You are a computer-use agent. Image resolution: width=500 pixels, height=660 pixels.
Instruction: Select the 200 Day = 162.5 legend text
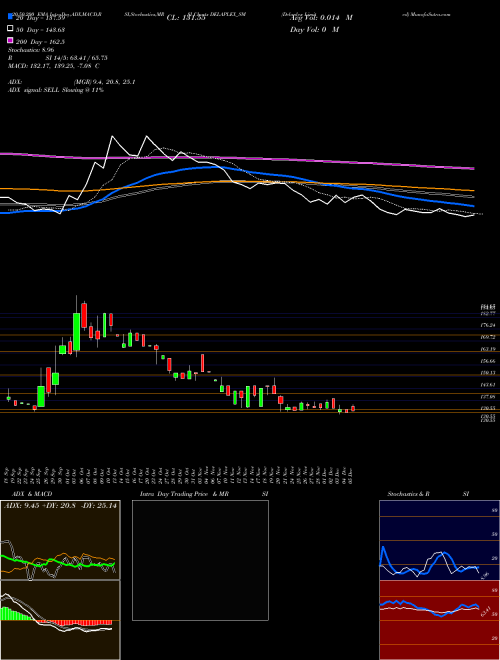coord(40,42)
